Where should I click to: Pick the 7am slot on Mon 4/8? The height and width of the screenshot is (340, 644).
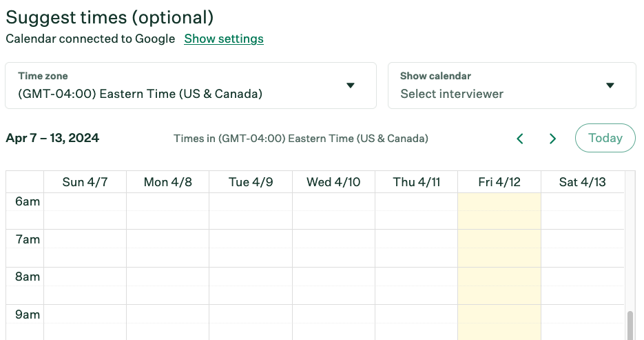pos(167,239)
